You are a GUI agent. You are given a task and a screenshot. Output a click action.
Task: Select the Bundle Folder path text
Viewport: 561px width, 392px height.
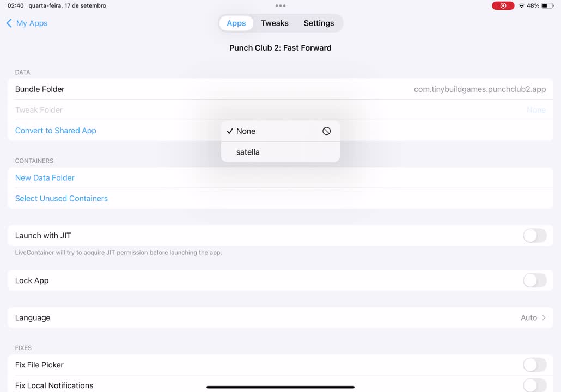pos(480,89)
